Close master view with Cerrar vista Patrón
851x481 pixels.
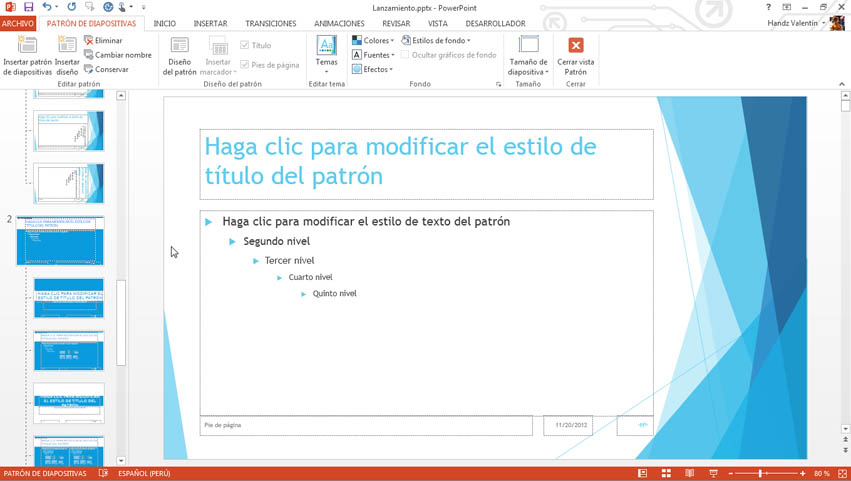575,55
